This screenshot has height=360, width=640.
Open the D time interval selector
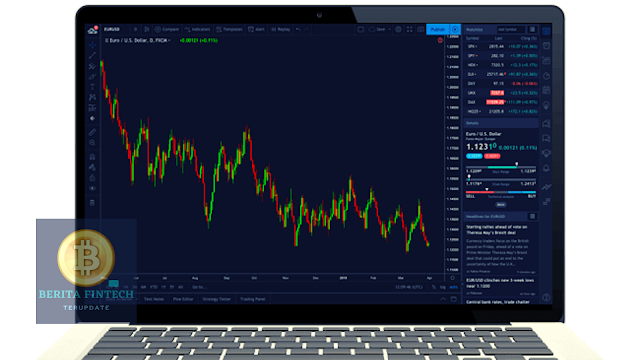tap(136, 29)
